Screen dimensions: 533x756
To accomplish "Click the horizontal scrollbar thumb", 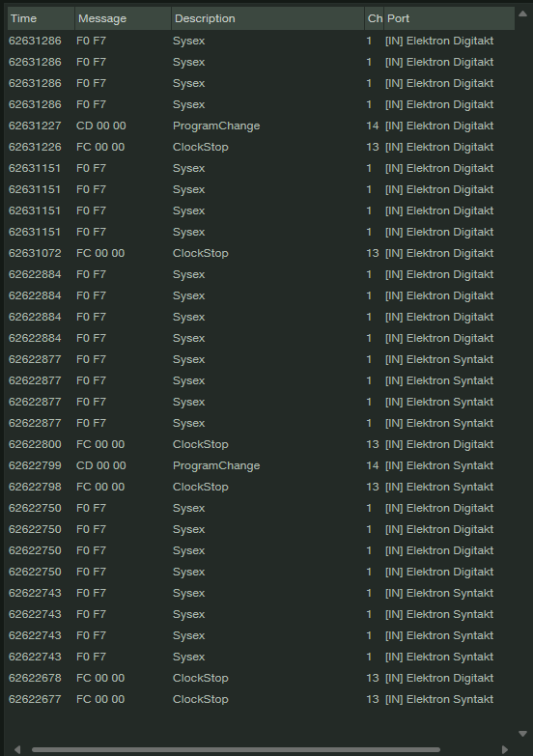I will (236, 750).
